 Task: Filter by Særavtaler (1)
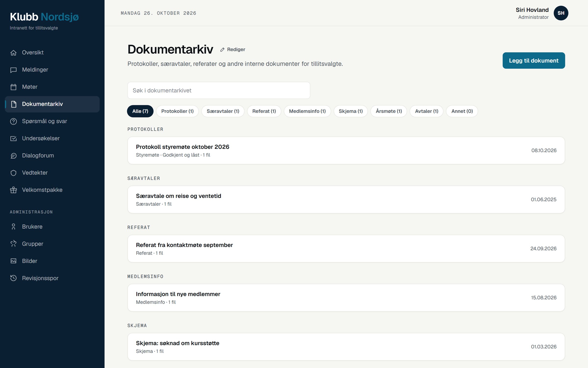tap(223, 111)
